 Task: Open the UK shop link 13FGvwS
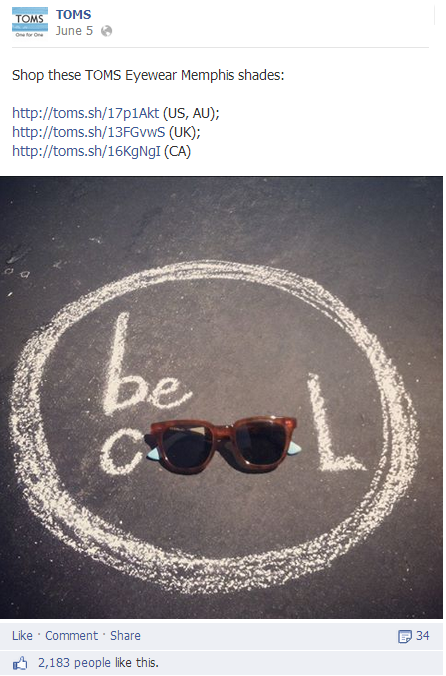88,132
